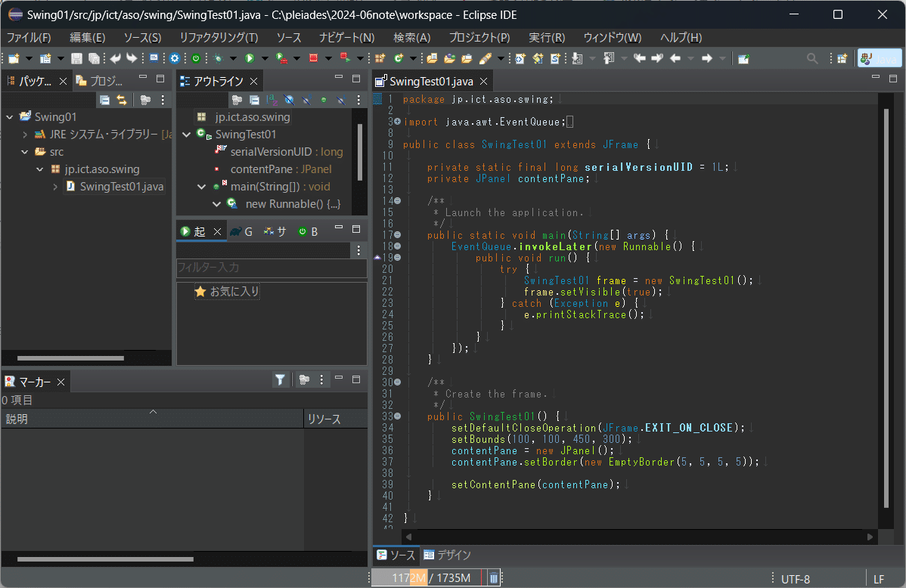
Task: Switch to the Gradle G view tab
Action: pyautogui.click(x=241, y=231)
